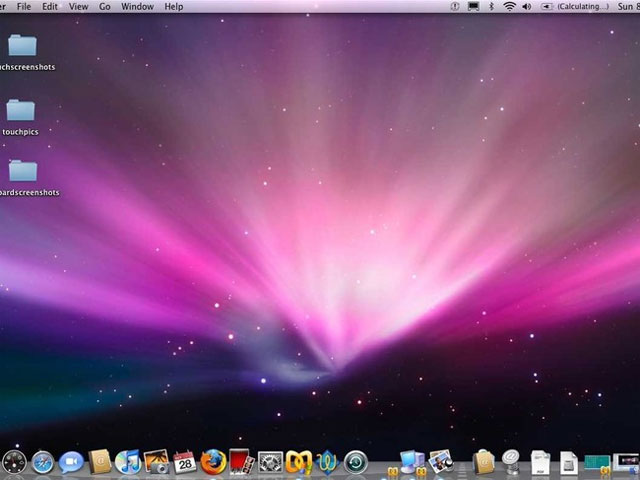
Task: Open Photo Booth from the dock
Action: (241, 461)
